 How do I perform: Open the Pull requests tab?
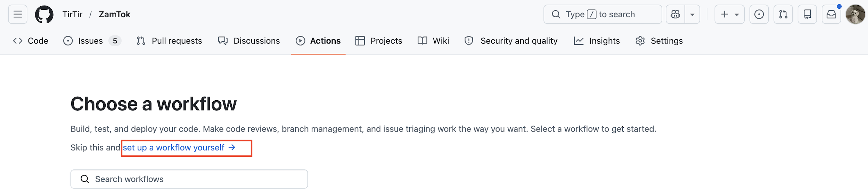coord(169,41)
